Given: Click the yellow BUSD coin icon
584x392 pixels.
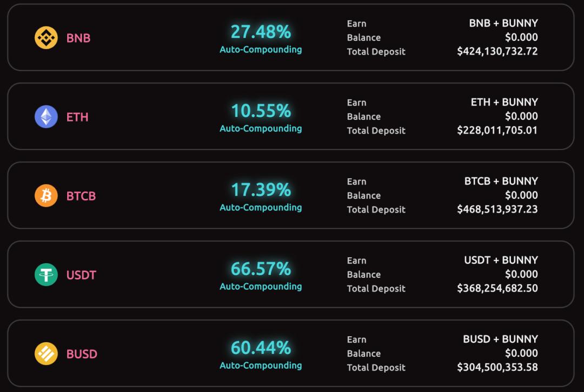Looking at the screenshot, I should pyautogui.click(x=46, y=354).
